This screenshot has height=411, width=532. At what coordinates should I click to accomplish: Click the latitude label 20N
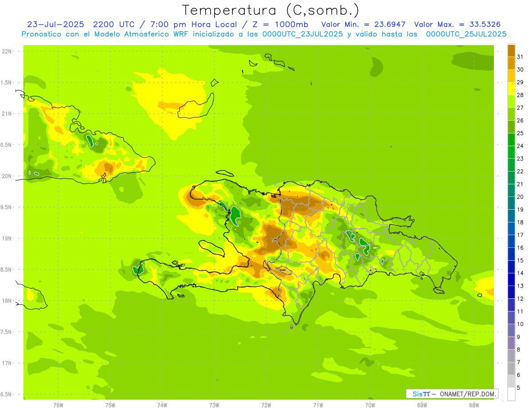7,176
